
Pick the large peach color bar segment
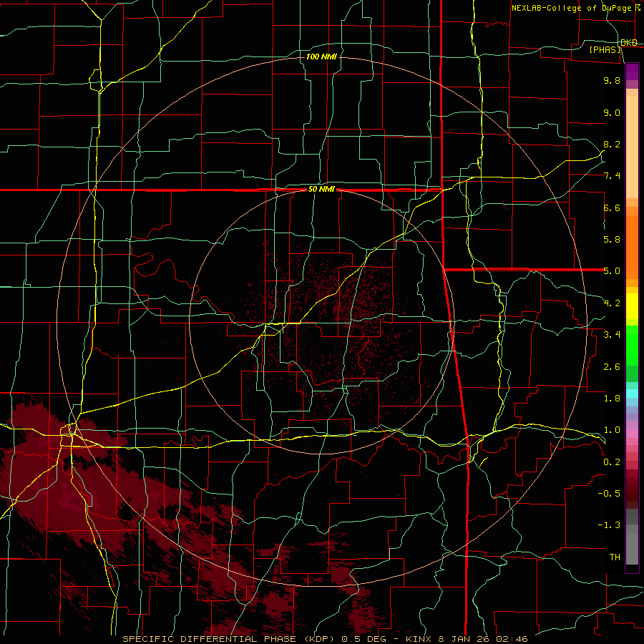click(x=632, y=147)
